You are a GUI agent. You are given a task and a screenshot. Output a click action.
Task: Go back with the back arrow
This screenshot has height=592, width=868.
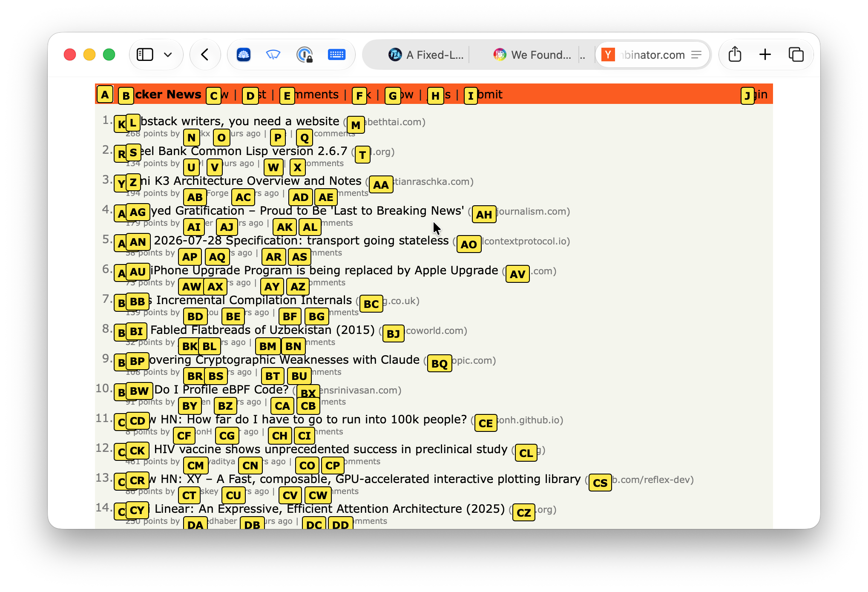pyautogui.click(x=205, y=55)
